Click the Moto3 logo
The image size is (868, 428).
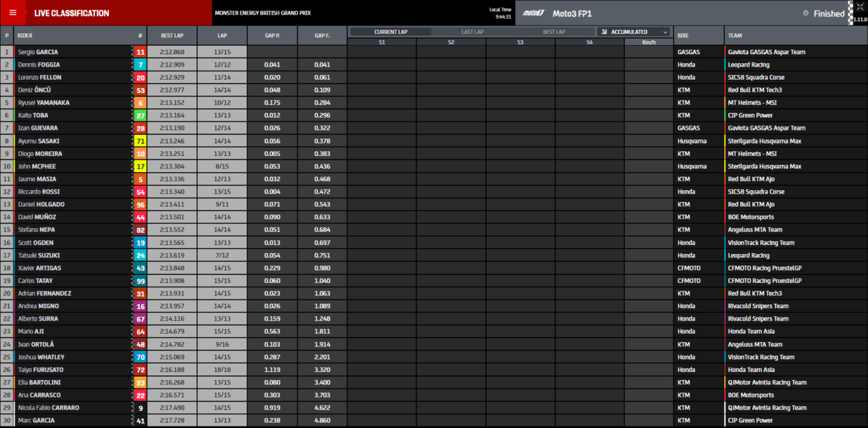pos(534,13)
